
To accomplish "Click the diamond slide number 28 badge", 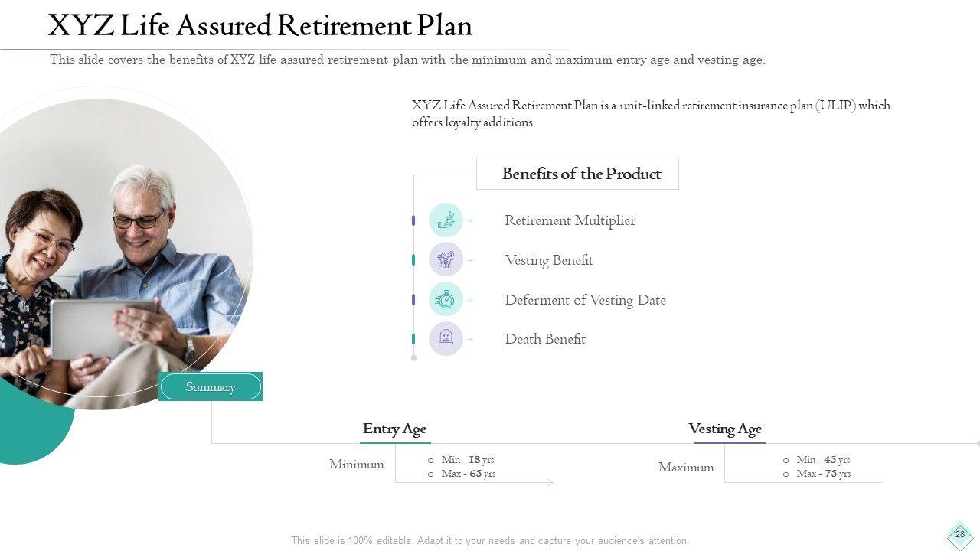I will tap(959, 535).
